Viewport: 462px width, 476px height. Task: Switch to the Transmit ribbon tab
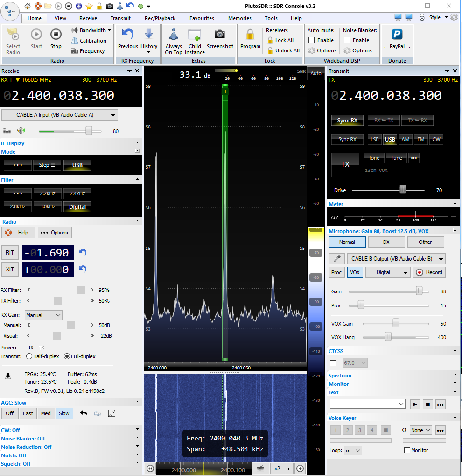click(120, 18)
